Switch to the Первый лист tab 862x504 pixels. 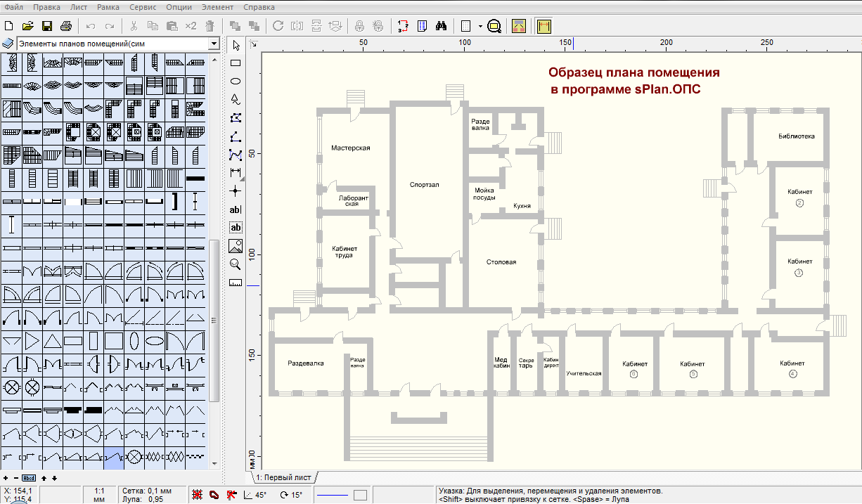click(x=284, y=477)
